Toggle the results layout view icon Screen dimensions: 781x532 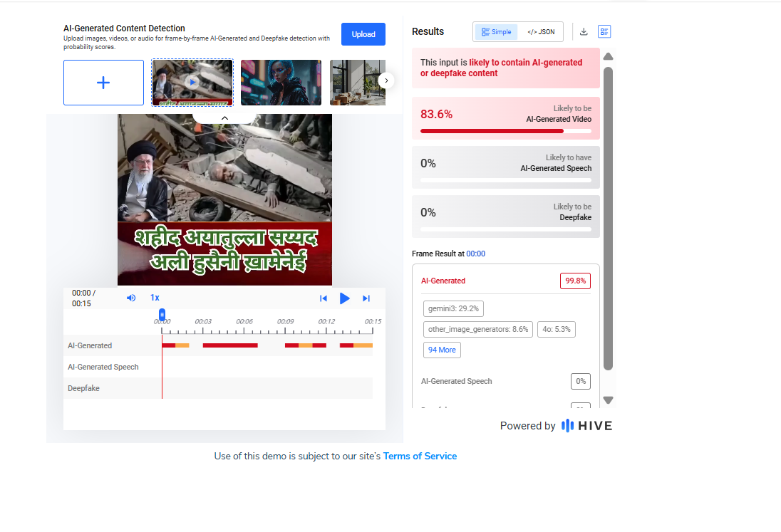(604, 32)
